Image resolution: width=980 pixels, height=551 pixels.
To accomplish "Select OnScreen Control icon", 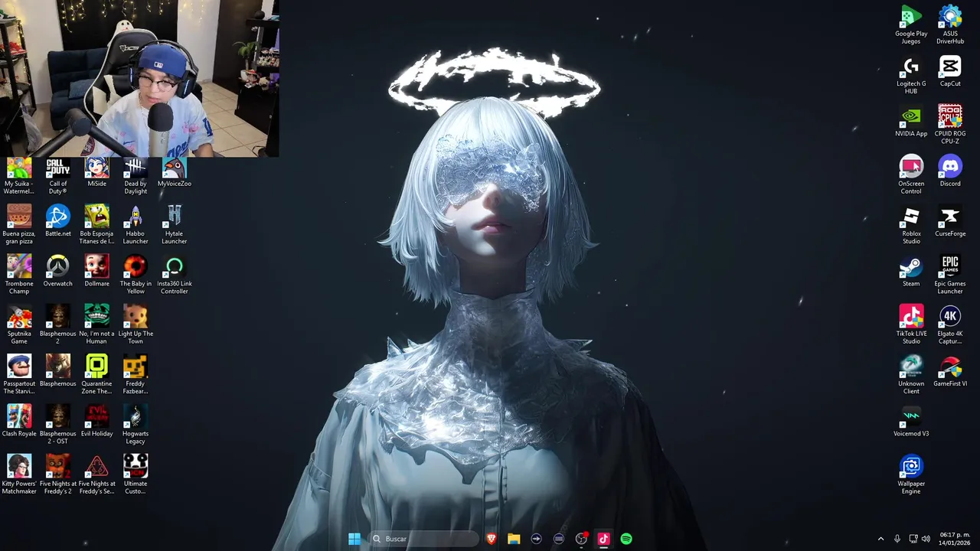I will [911, 175].
